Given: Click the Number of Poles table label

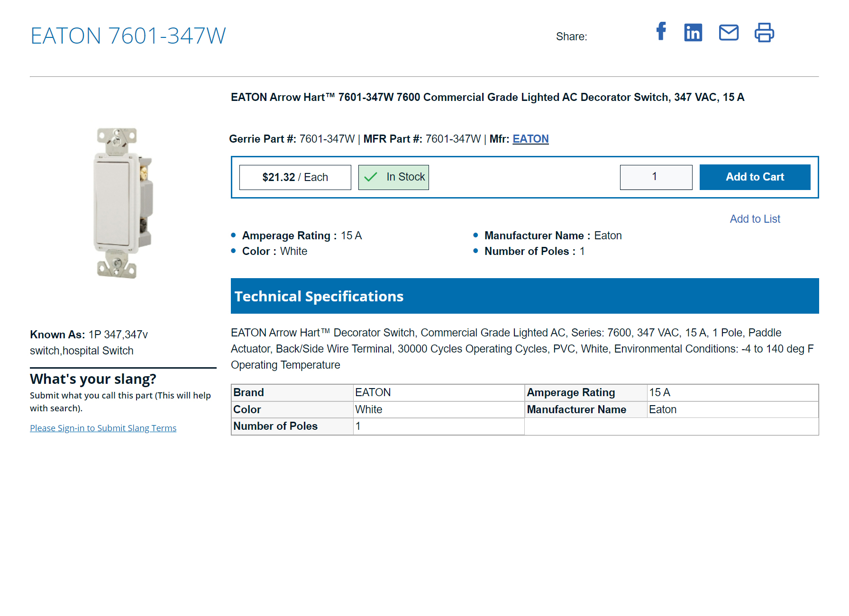Looking at the screenshot, I should 292,426.
